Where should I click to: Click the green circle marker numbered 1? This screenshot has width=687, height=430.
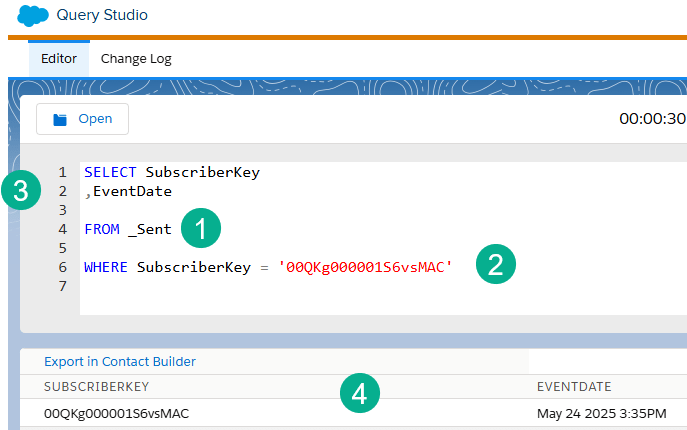click(x=201, y=229)
